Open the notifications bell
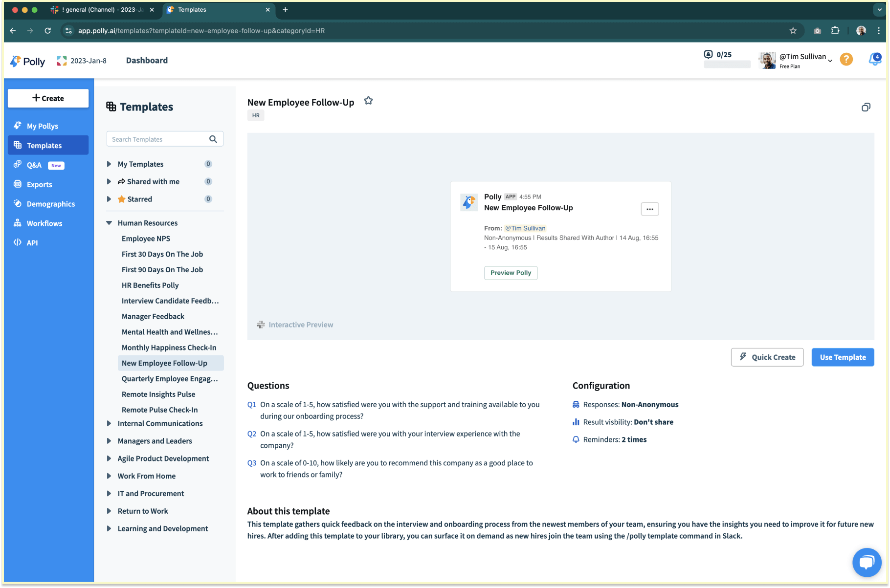890x588 pixels. tap(874, 59)
